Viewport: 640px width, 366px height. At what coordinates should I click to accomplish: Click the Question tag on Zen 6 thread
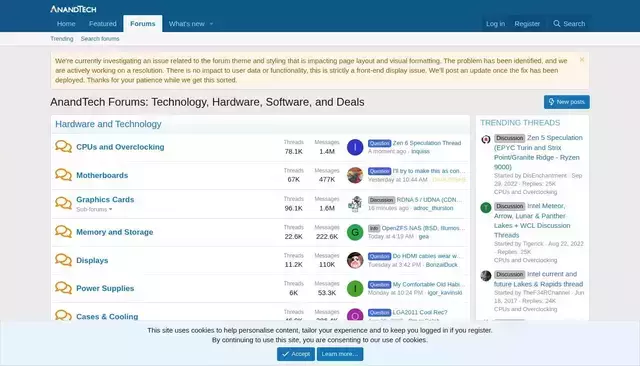pos(379,143)
